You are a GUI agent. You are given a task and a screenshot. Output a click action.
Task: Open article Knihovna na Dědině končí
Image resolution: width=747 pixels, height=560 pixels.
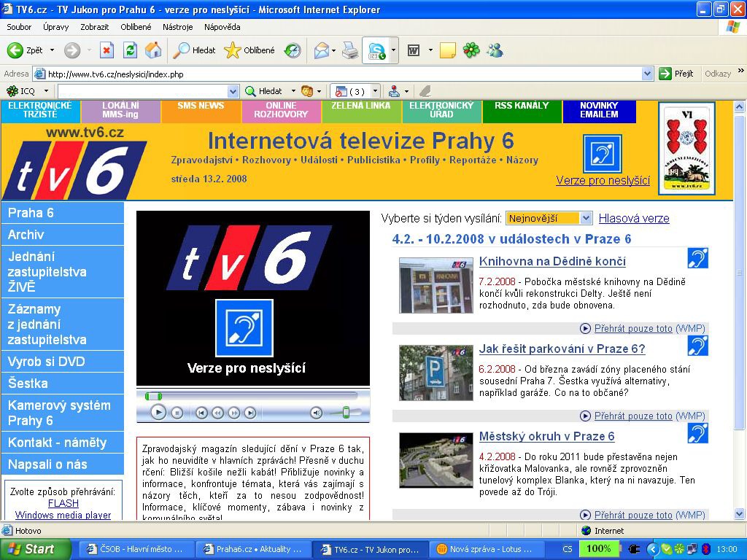[x=552, y=262]
